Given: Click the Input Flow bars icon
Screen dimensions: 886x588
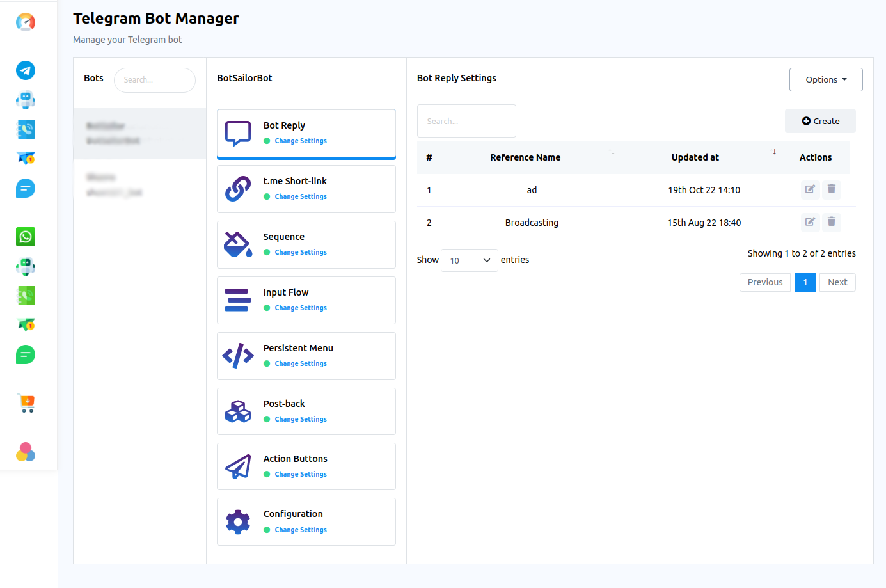Looking at the screenshot, I should click(237, 300).
